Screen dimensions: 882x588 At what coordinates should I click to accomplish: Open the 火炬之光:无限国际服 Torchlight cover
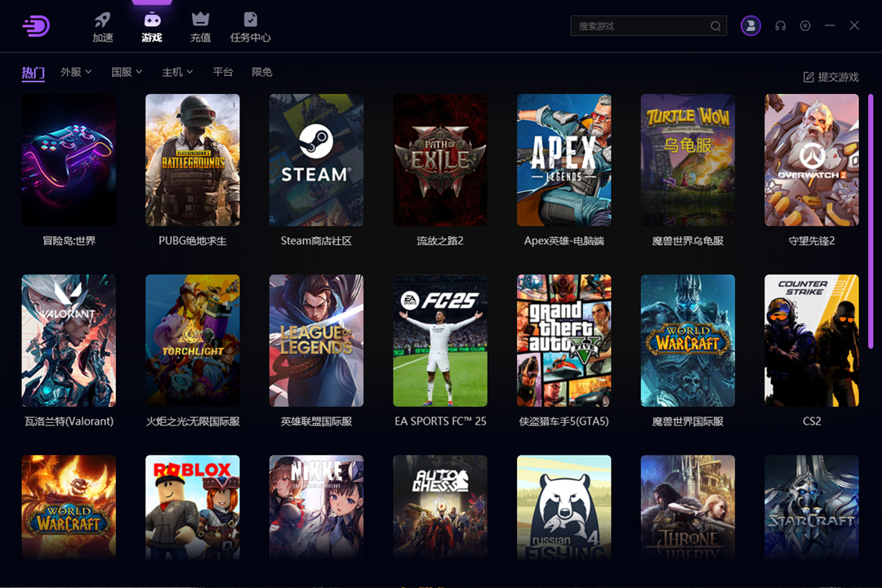coord(193,341)
